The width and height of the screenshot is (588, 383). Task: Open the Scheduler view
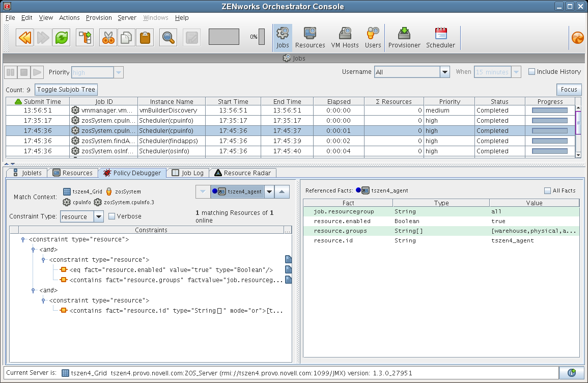[x=441, y=38]
